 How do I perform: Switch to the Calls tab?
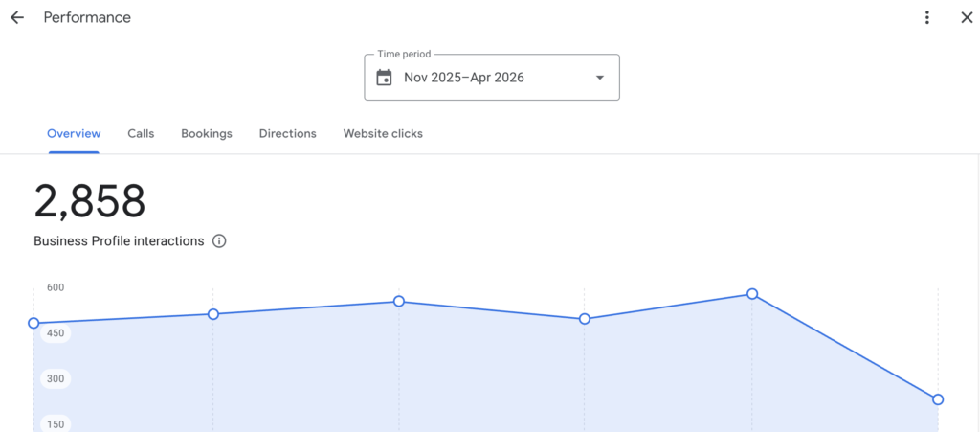tap(141, 134)
